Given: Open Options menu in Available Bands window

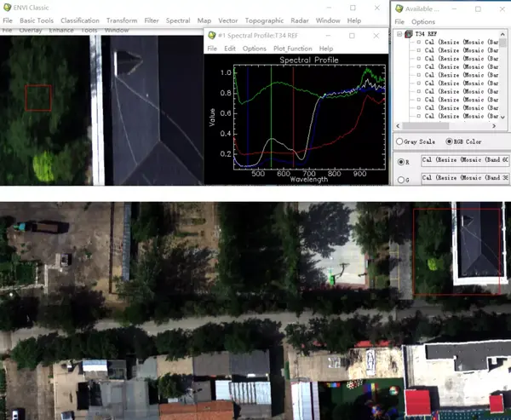Looking at the screenshot, I should pyautogui.click(x=423, y=22).
